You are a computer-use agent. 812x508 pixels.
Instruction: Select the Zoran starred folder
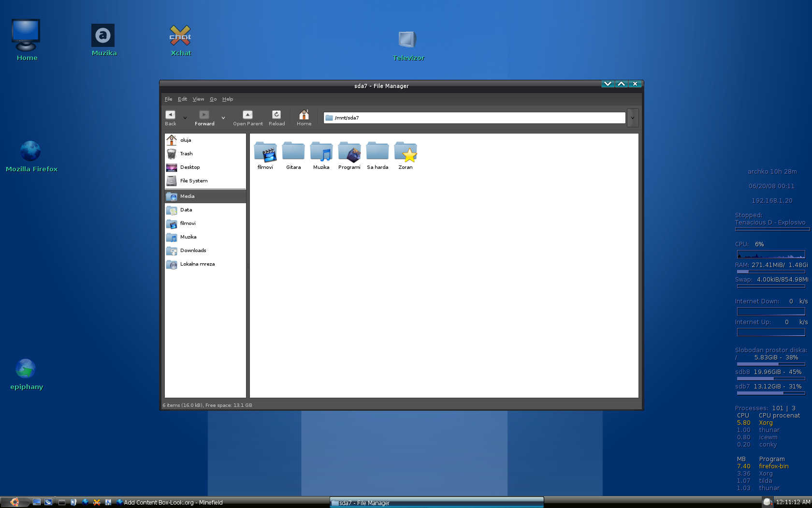coord(406,156)
